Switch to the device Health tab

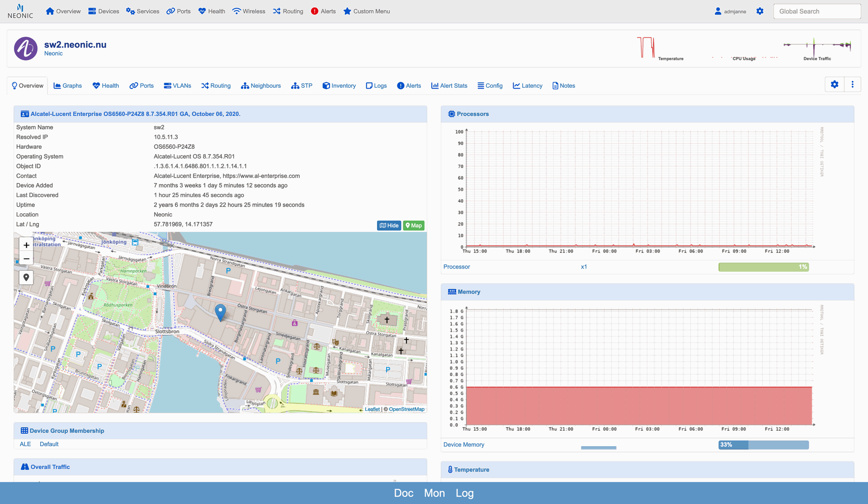point(106,85)
